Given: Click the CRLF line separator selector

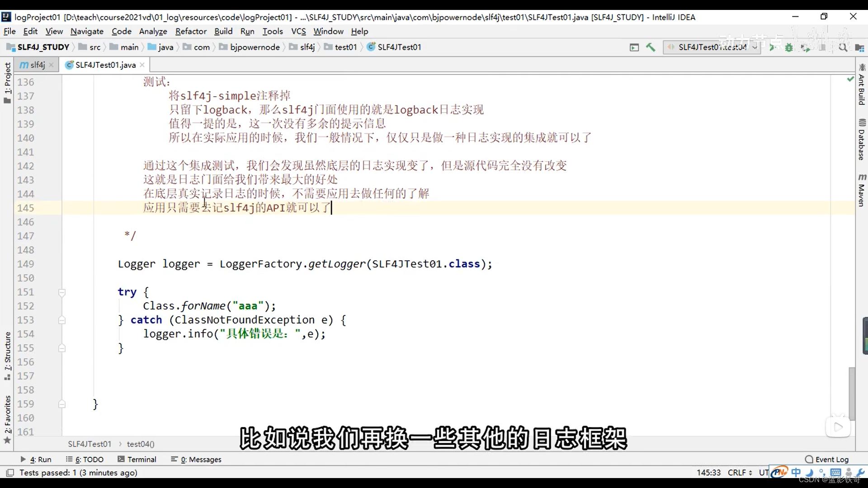Looking at the screenshot, I should coord(740,473).
